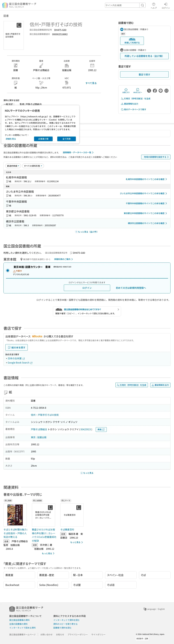Screen dimensions: 174x644
Task: Click 初めての方は新規利用登録へ link
Action: pyautogui.click(x=131, y=288)
